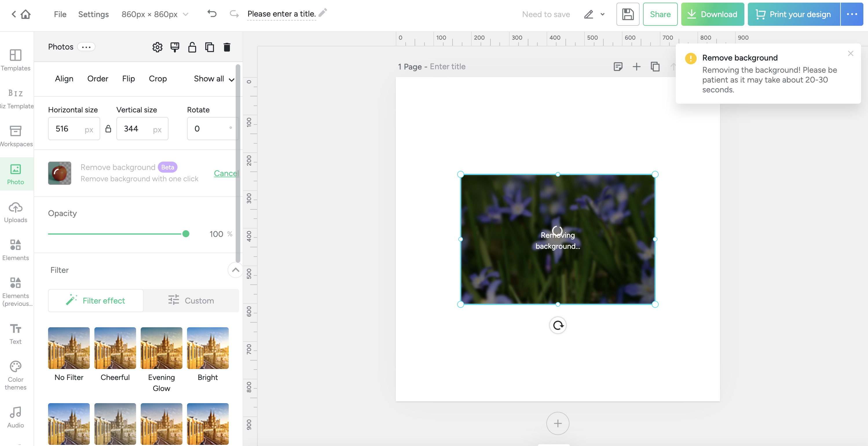Viewport: 868px width, 446px height.
Task: Apply the No Filter thumbnail
Action: [x=69, y=348]
